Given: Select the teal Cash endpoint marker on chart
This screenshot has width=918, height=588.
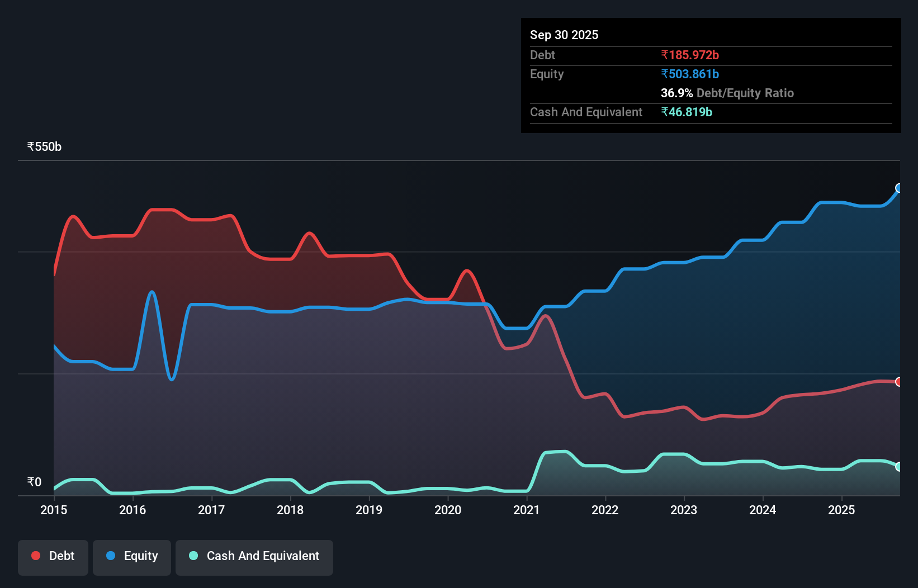Looking at the screenshot, I should point(899,467).
